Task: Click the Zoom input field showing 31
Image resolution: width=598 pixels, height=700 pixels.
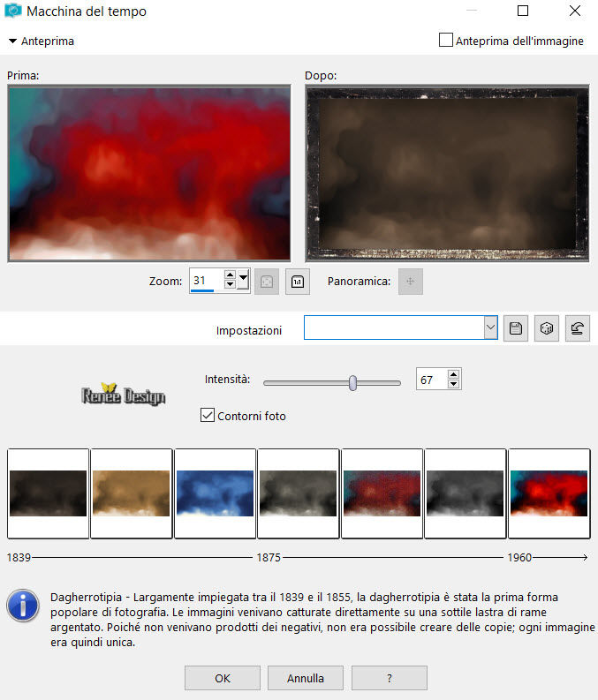Action: pyautogui.click(x=208, y=281)
